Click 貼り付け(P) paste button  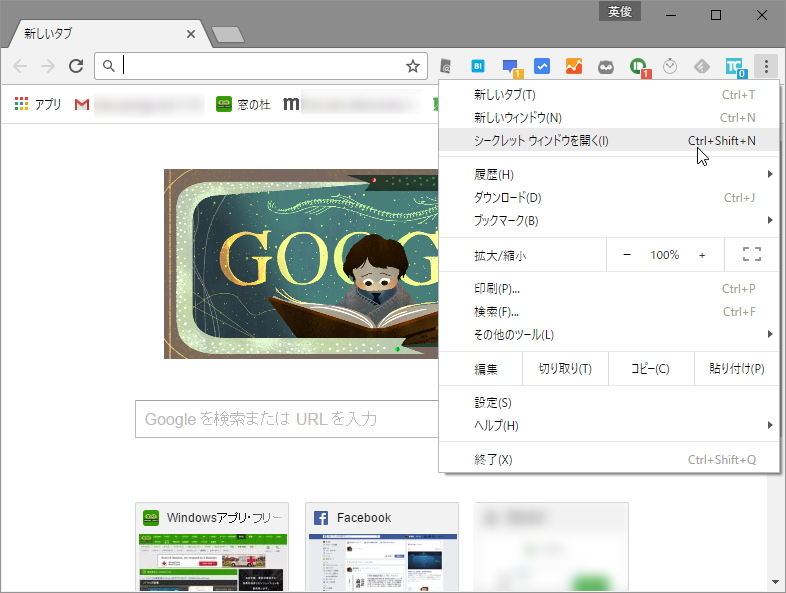click(737, 369)
